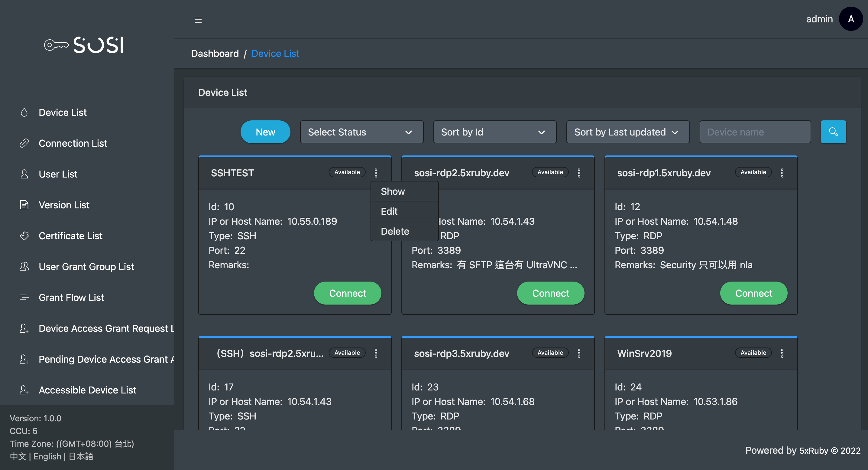The width and height of the screenshot is (868, 470).
Task: Click the magnifier search button
Action: [x=833, y=132]
